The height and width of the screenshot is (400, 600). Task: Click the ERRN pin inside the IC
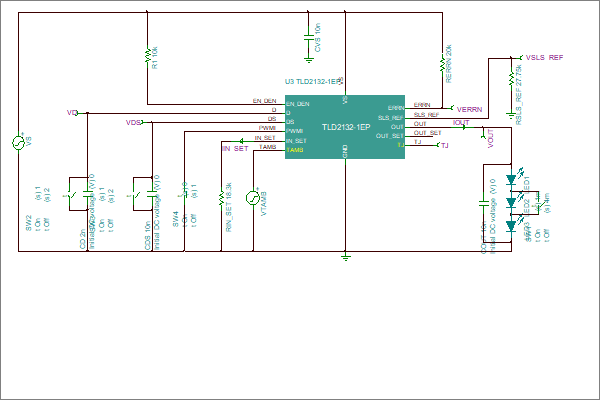point(396,108)
